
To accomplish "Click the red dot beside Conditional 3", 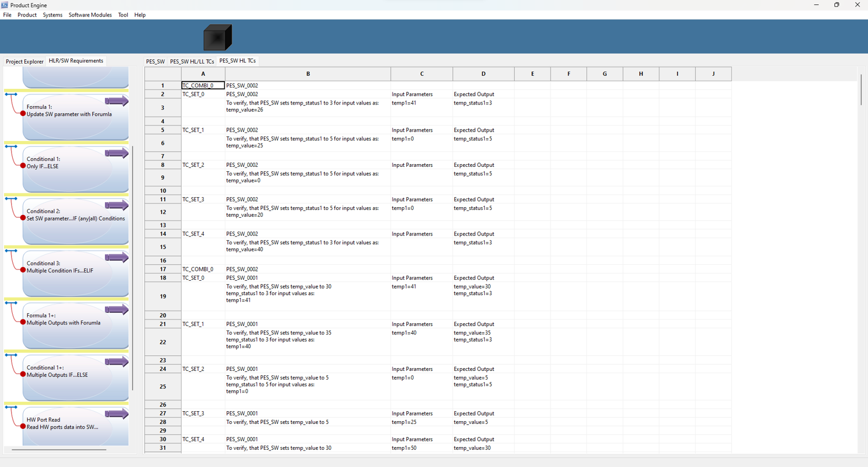I will 23,270.
